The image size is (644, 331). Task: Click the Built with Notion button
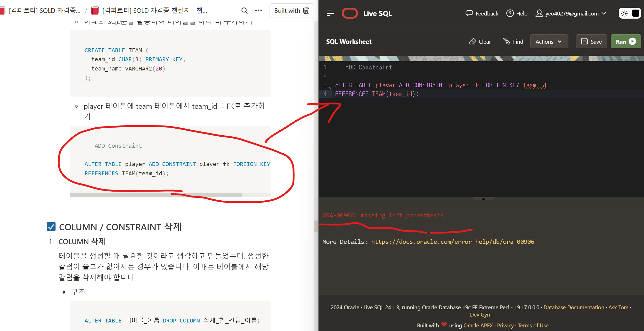(x=292, y=11)
